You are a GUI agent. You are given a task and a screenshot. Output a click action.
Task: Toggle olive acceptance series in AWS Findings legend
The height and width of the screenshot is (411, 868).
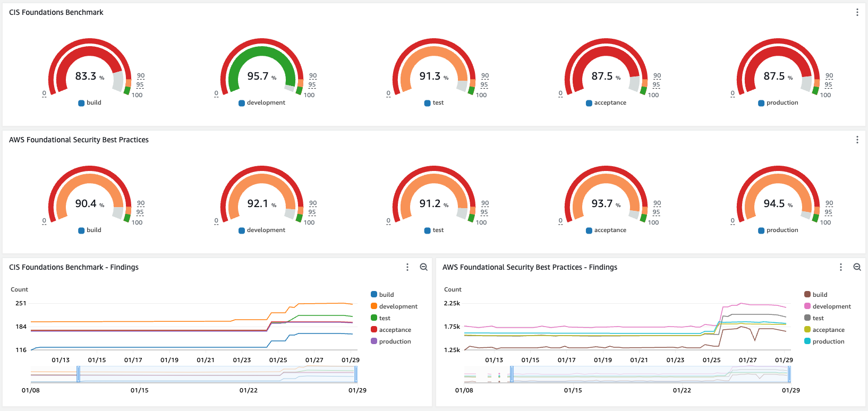[x=824, y=330]
